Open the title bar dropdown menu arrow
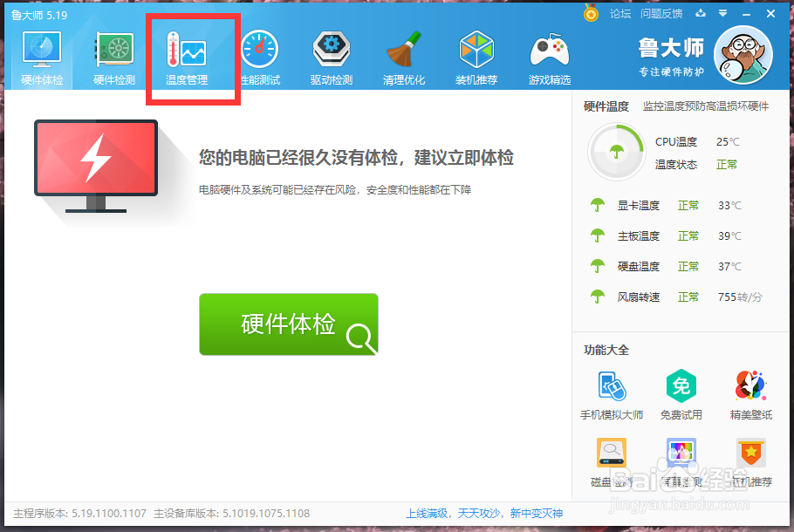 point(723,13)
